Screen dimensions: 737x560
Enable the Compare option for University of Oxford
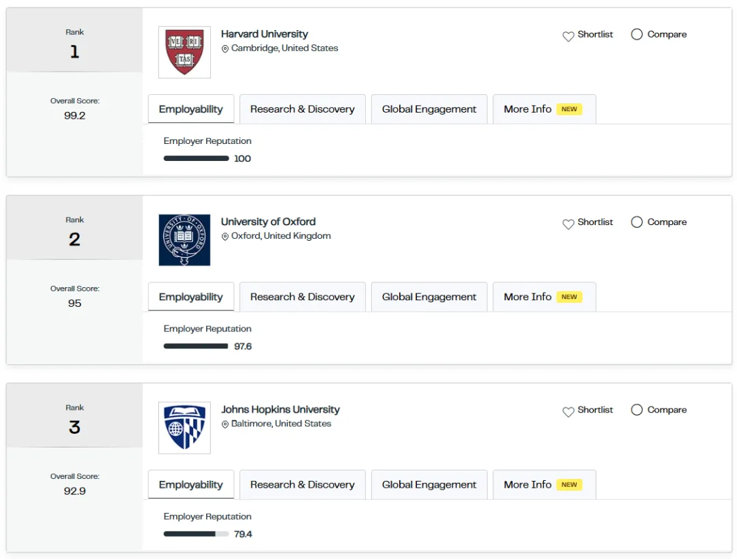coord(637,222)
